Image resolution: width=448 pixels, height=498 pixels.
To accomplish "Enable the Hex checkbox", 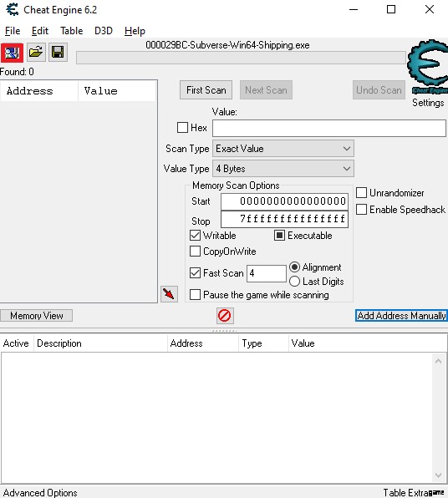I will (182, 128).
